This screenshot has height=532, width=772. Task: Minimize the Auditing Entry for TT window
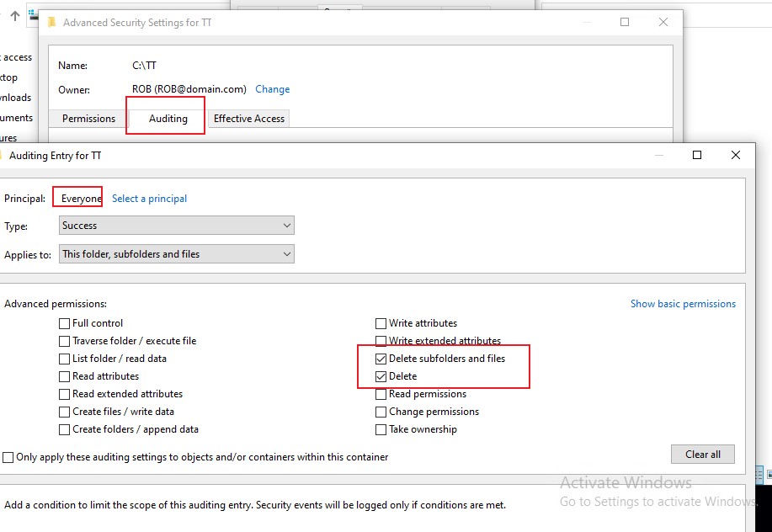pyautogui.click(x=659, y=155)
